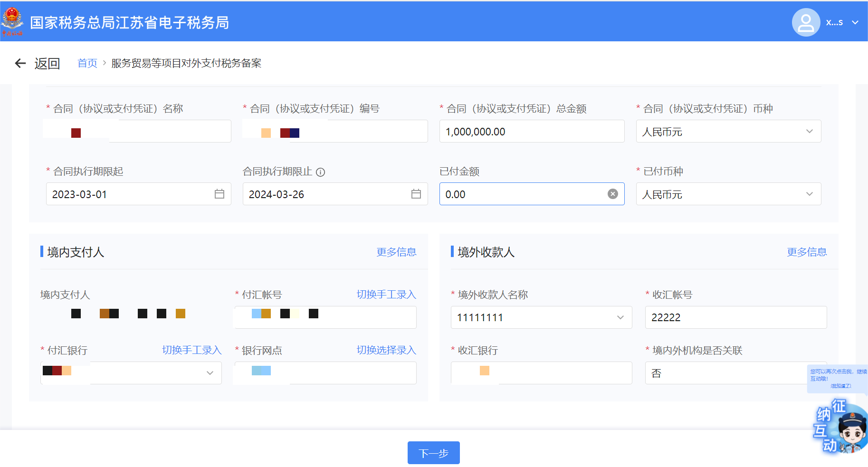868x467 pixels.
Task: Open the 境外收款人名称 dropdown
Action: 620,317
